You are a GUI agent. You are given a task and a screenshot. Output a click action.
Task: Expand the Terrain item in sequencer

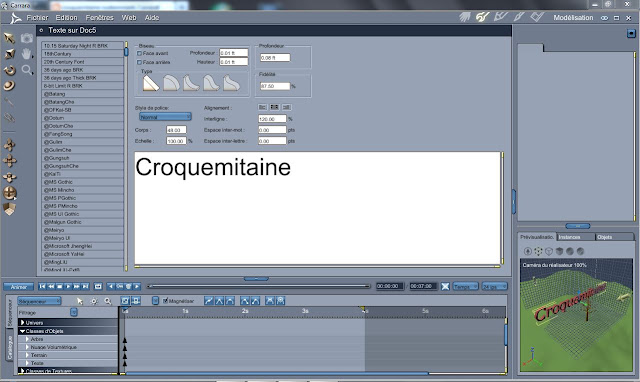click(x=27, y=355)
